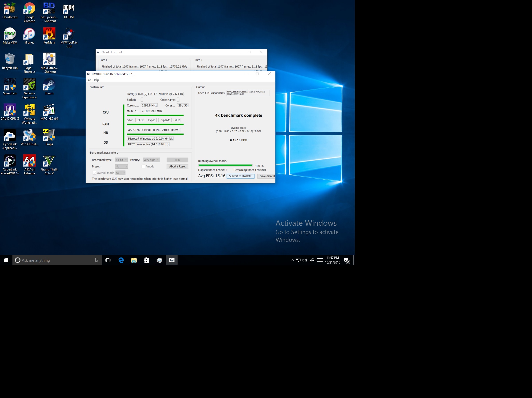The width and height of the screenshot is (532, 398).
Task: Click the RAM Type checkbox field
Action: [158, 120]
